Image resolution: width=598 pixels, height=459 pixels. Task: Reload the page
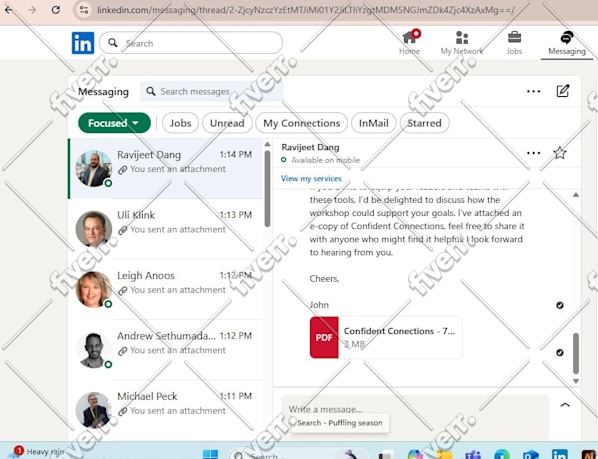56,10
